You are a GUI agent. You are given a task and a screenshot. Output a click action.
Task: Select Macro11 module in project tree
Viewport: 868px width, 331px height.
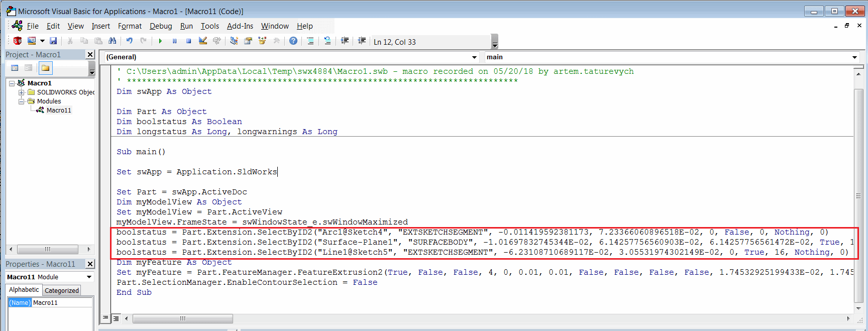59,111
